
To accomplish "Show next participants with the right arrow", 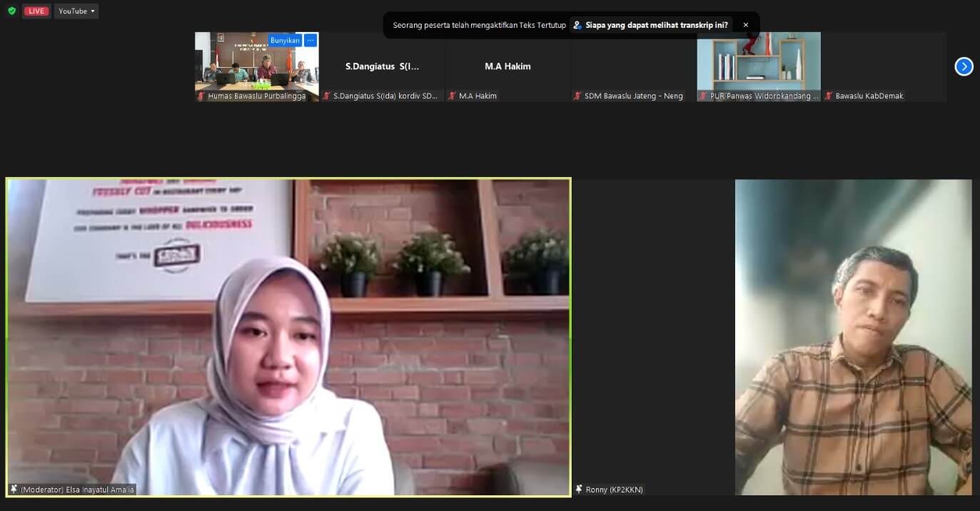I will (x=964, y=66).
